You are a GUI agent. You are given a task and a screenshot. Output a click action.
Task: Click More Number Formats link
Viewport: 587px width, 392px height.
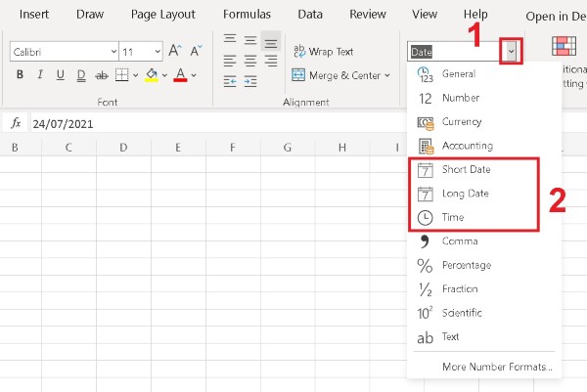496,368
